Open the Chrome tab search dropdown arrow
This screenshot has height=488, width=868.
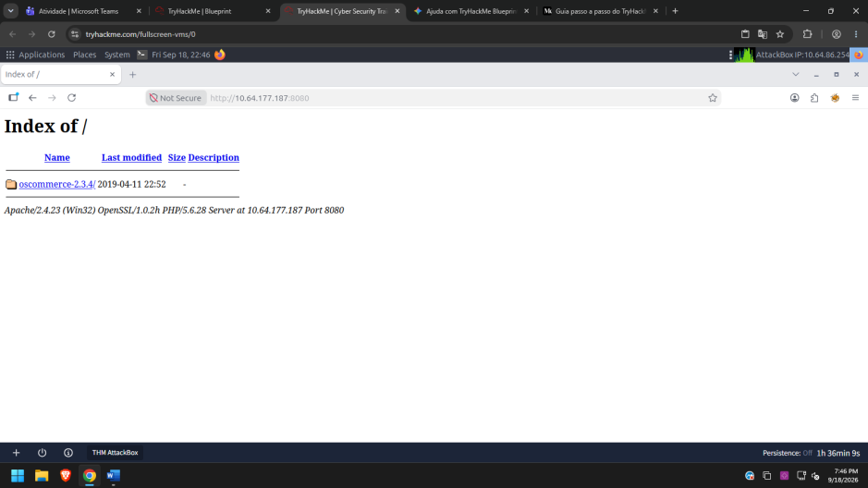(x=10, y=11)
